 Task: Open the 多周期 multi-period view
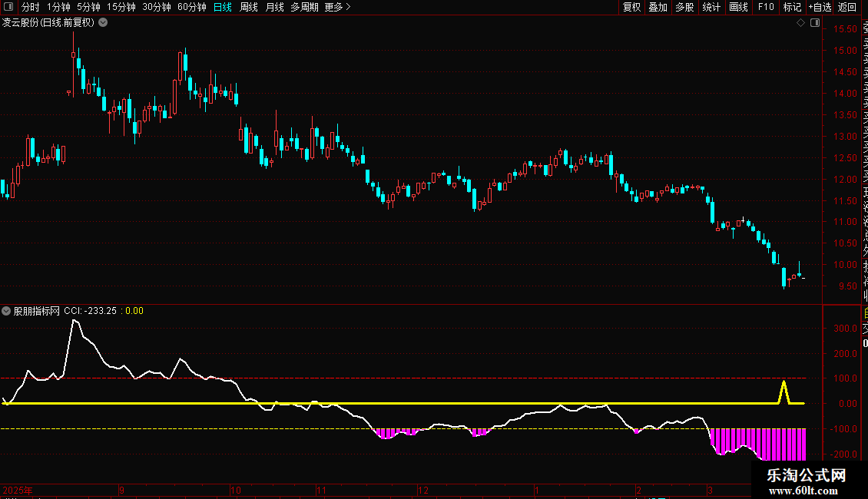click(x=304, y=7)
